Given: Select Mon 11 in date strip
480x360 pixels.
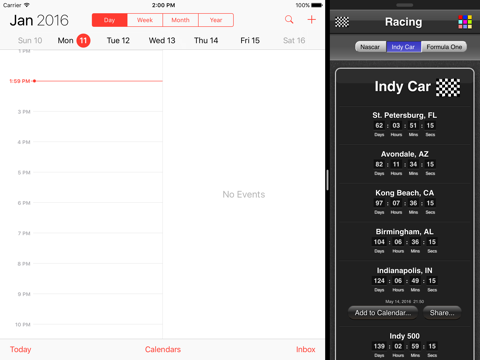Looking at the screenshot, I should pyautogui.click(x=74, y=41).
